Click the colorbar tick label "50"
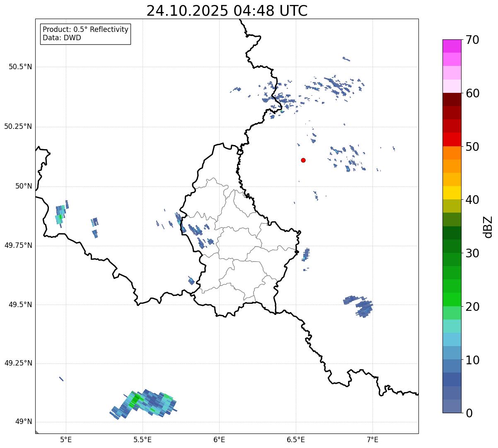Image resolution: width=498 pixels, height=448 pixels. point(472,147)
